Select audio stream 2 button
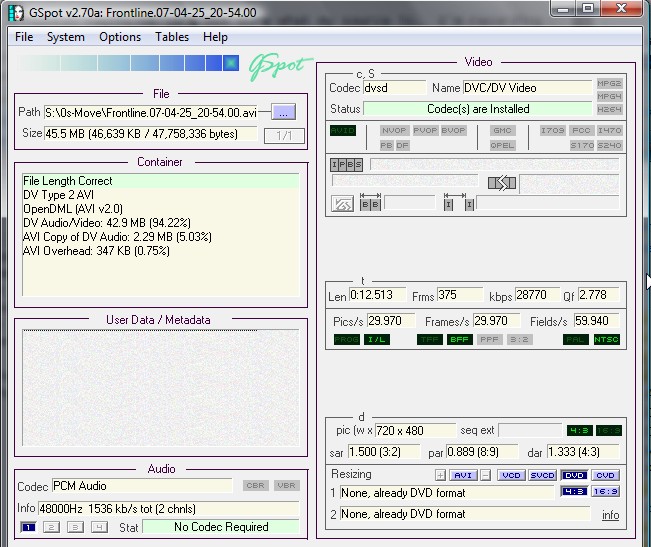The image size is (651, 547). click(51, 527)
